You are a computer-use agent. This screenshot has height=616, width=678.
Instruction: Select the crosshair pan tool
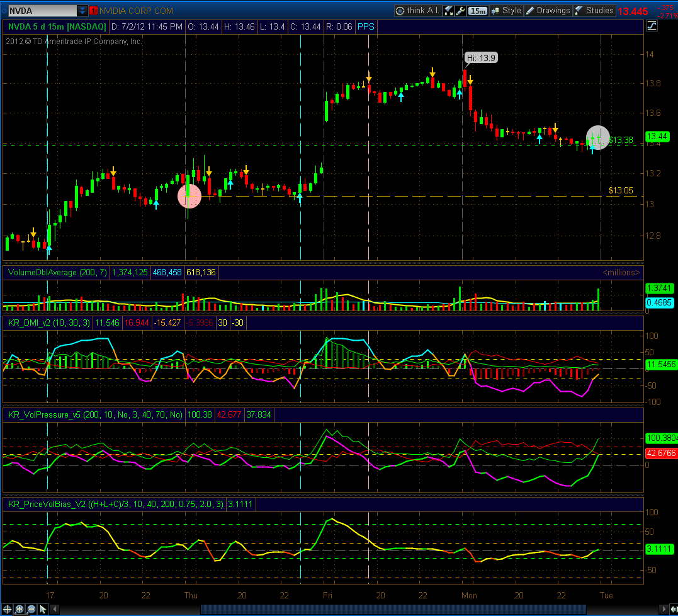(x=8, y=610)
